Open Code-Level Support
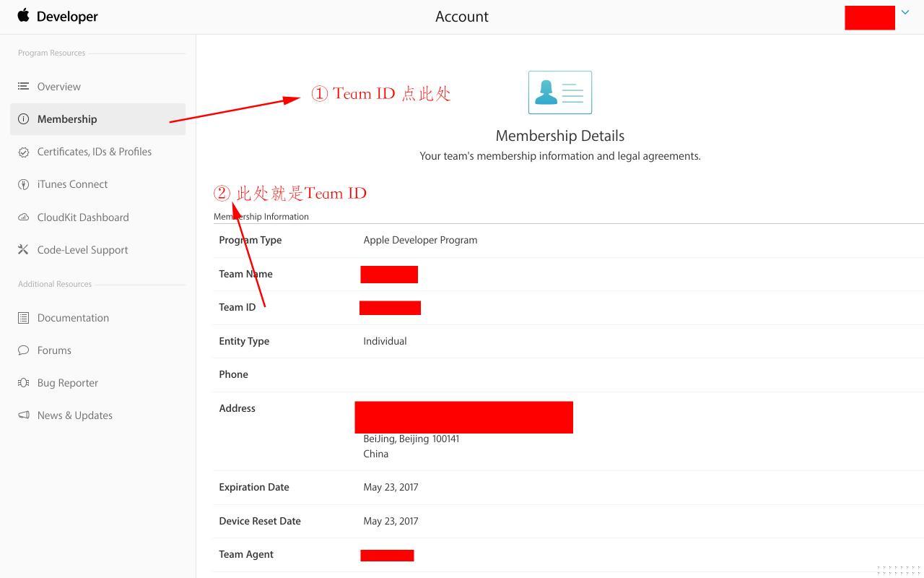924x578 pixels. pos(82,250)
